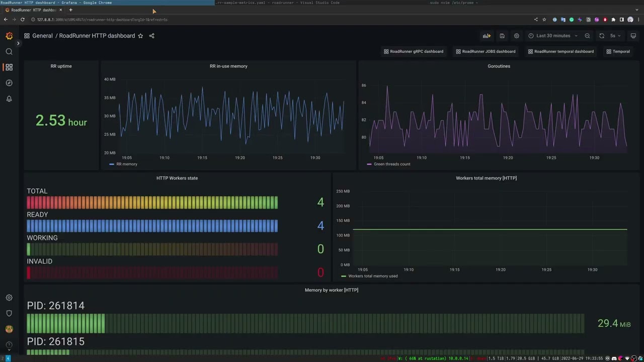Image resolution: width=644 pixels, height=362 pixels.
Task: Open the RoadRunner JOBS dashboard link
Action: pyautogui.click(x=486, y=51)
